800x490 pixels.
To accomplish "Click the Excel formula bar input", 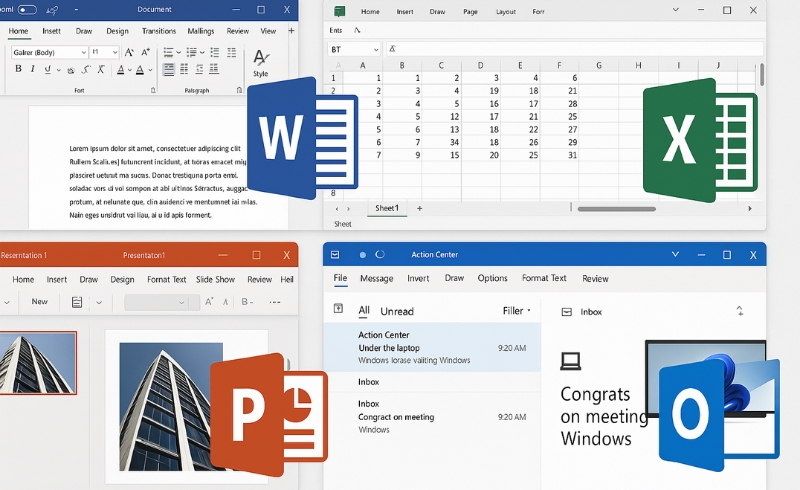I will (x=575, y=49).
